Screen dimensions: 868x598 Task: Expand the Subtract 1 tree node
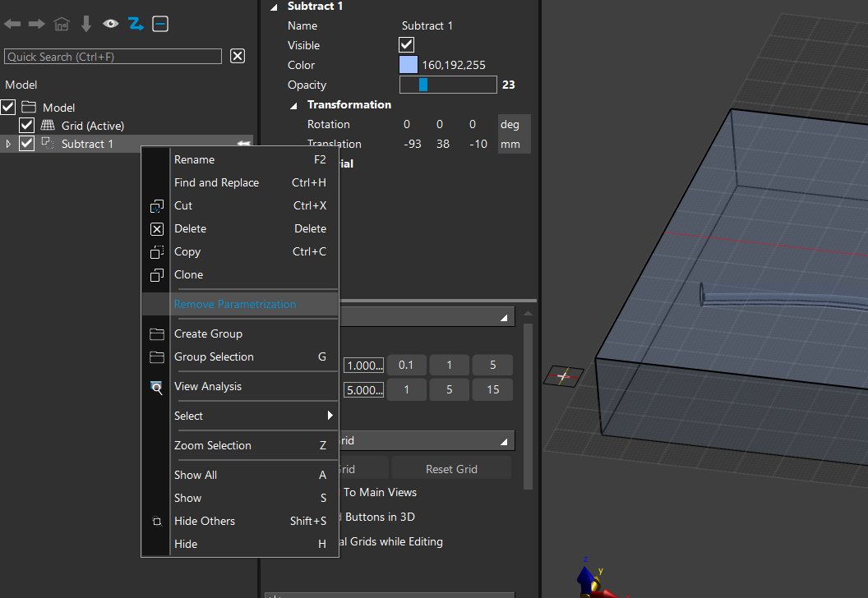9,144
